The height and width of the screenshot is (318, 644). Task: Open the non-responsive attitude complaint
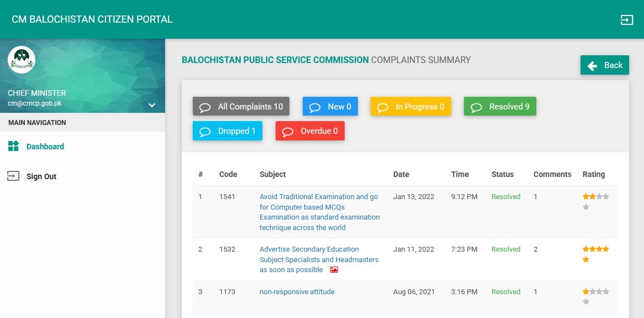point(297,292)
